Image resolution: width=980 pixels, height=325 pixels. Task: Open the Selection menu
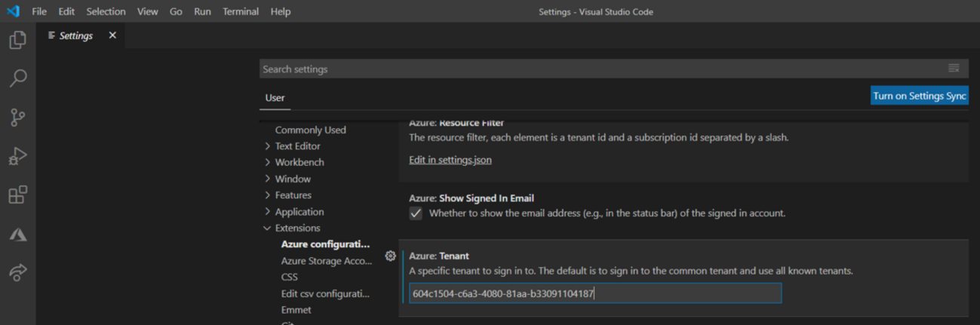pyautogui.click(x=106, y=11)
